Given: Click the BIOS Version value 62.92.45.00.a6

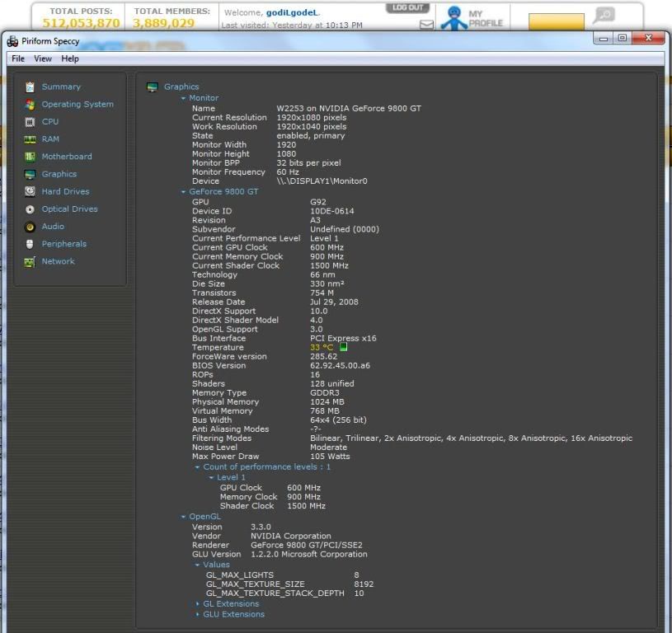Looking at the screenshot, I should click(340, 365).
